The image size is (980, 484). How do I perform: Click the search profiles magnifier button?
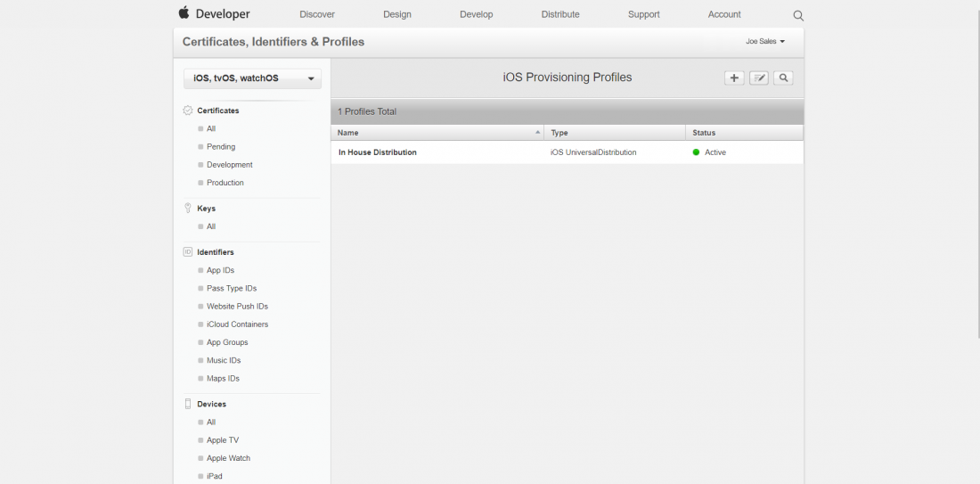tap(783, 78)
